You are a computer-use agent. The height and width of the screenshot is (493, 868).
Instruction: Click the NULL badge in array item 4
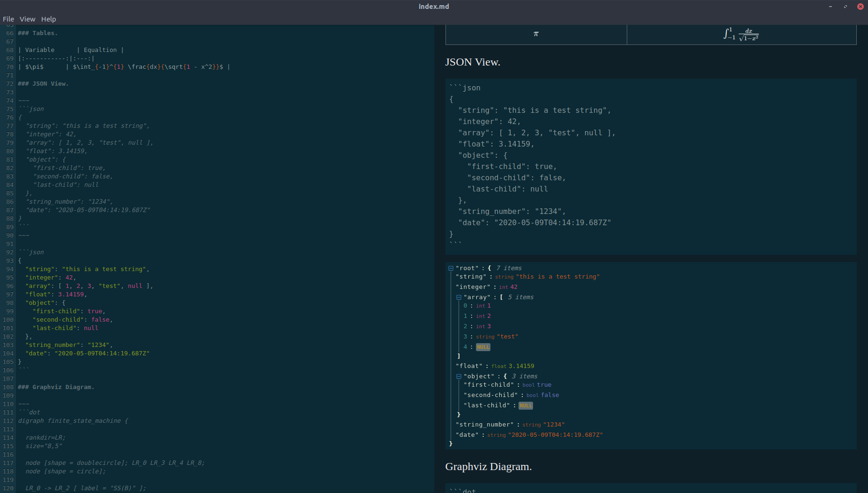click(483, 347)
